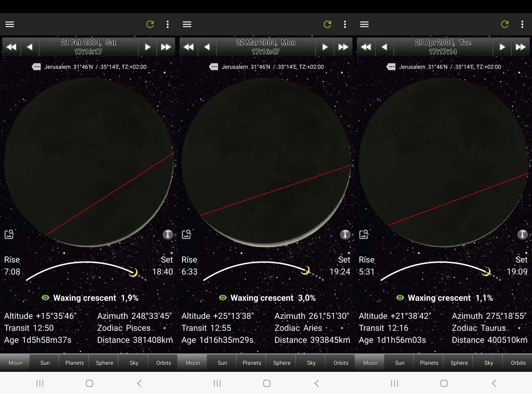Screen dimensions: 532x394
Task: Toggle eye icon beside Waxing crescent 3,0%
Action: 223,297
